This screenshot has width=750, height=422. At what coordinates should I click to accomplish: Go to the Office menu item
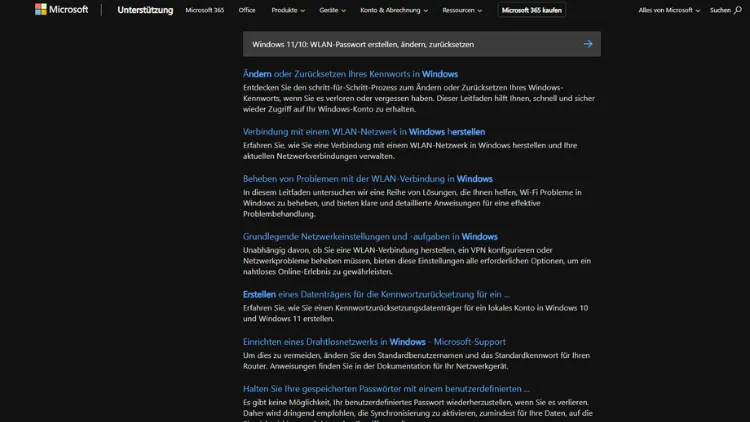[247, 10]
